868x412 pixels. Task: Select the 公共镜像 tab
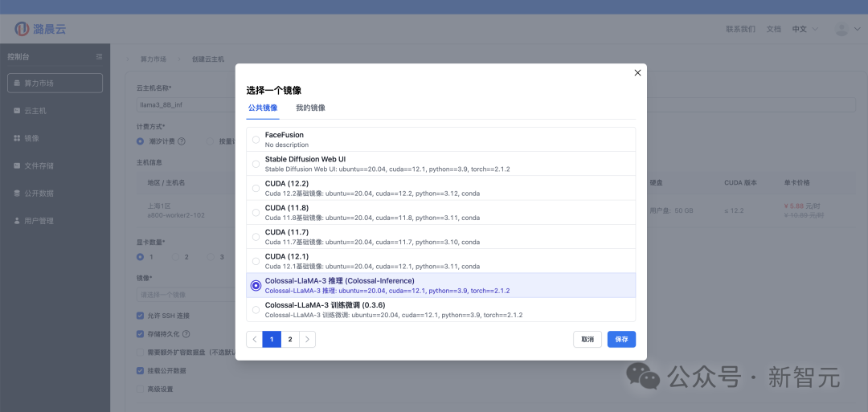[263, 108]
